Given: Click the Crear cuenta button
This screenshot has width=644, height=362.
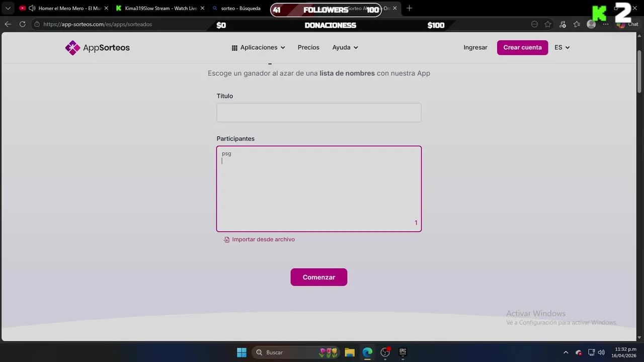Looking at the screenshot, I should coord(522,47).
